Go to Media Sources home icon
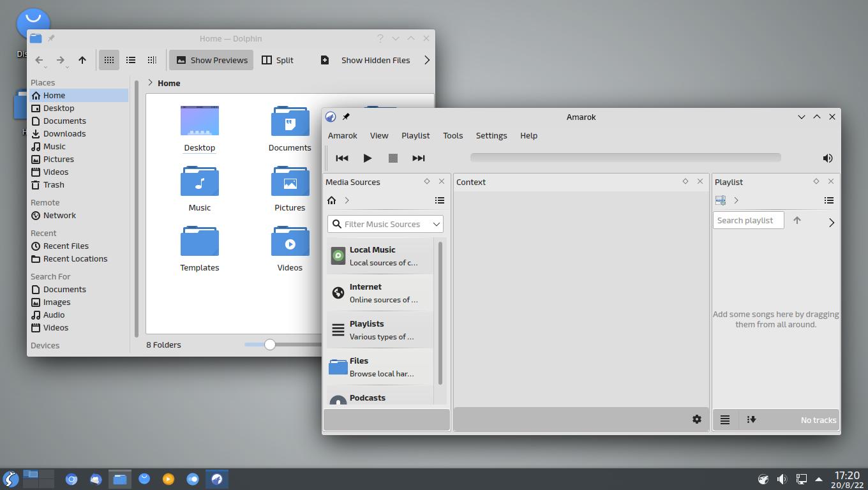The width and height of the screenshot is (868, 490). [x=331, y=200]
